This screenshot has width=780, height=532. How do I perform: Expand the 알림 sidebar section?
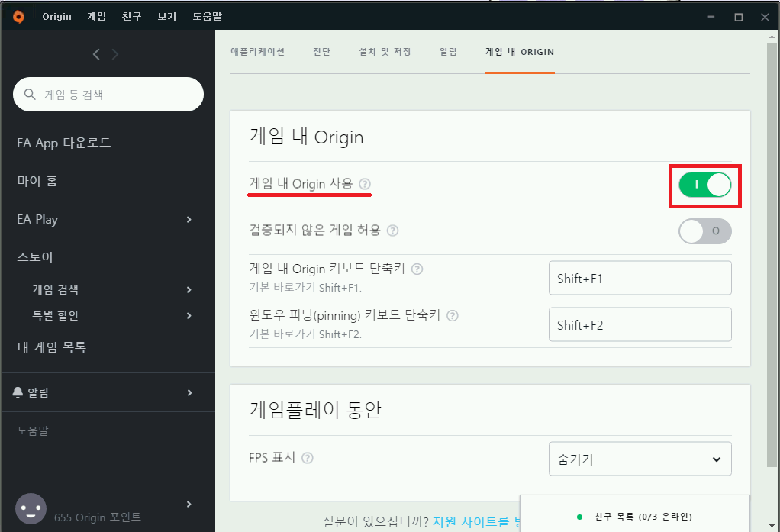pyautogui.click(x=189, y=392)
